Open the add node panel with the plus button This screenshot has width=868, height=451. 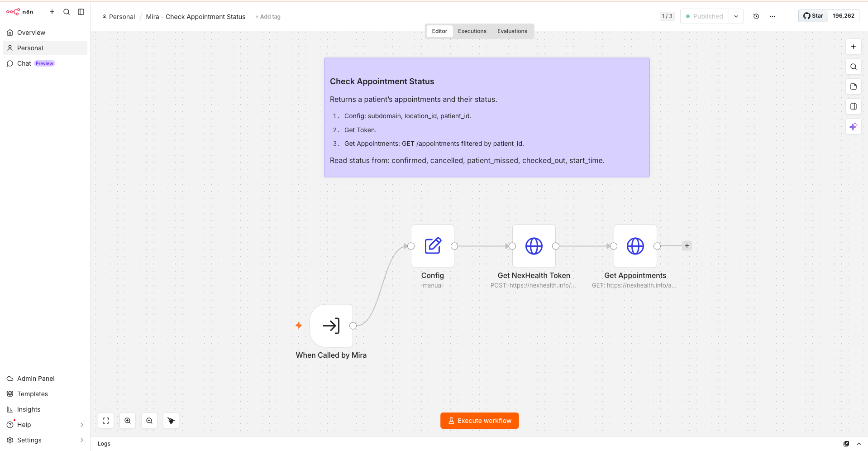click(854, 47)
